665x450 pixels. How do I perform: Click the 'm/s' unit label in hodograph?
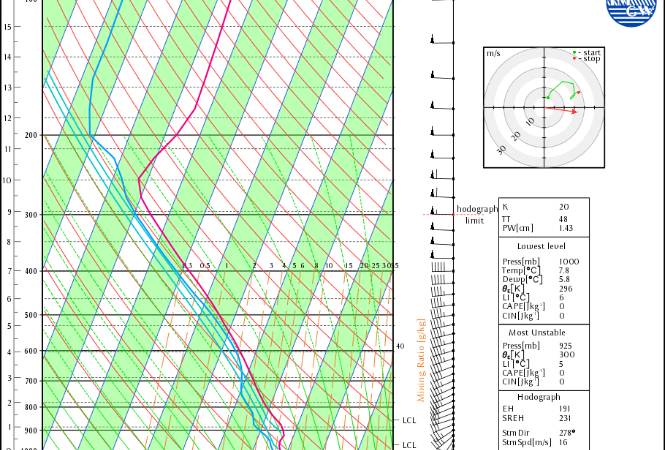click(493, 51)
